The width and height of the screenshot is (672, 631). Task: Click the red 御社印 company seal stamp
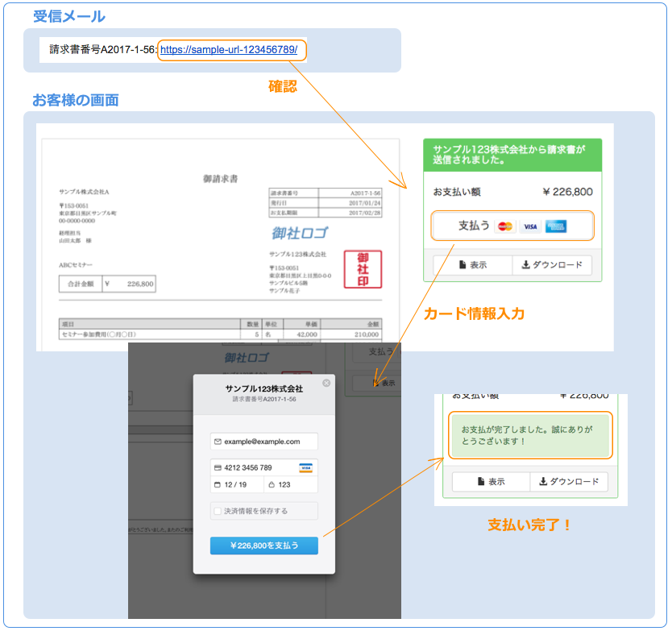click(x=363, y=268)
